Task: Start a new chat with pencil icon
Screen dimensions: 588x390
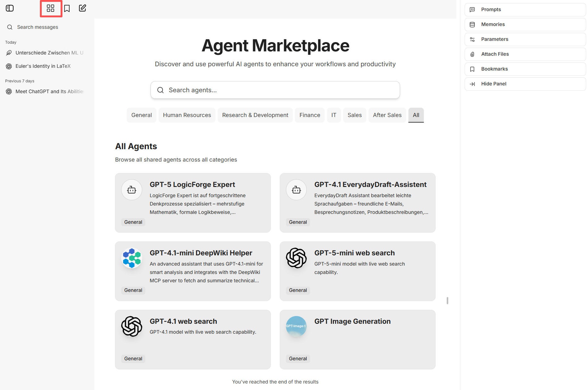Action: point(83,8)
